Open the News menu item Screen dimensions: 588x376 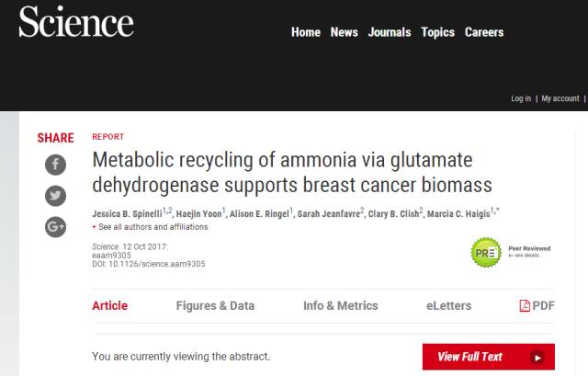345,32
